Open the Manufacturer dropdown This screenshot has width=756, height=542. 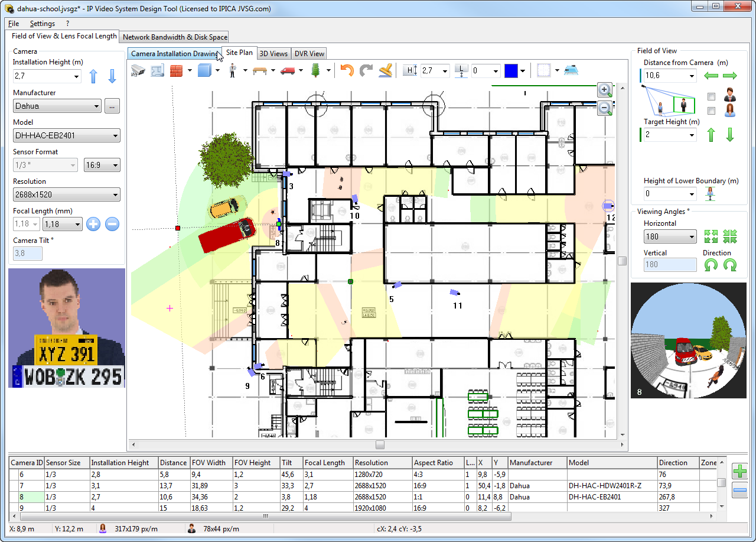[57, 106]
